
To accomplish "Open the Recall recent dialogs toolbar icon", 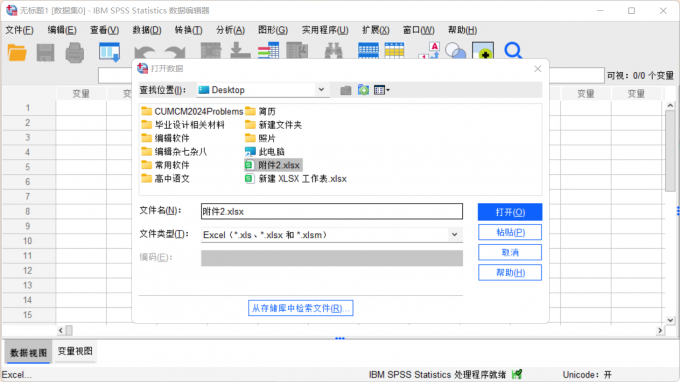I will [x=109, y=52].
